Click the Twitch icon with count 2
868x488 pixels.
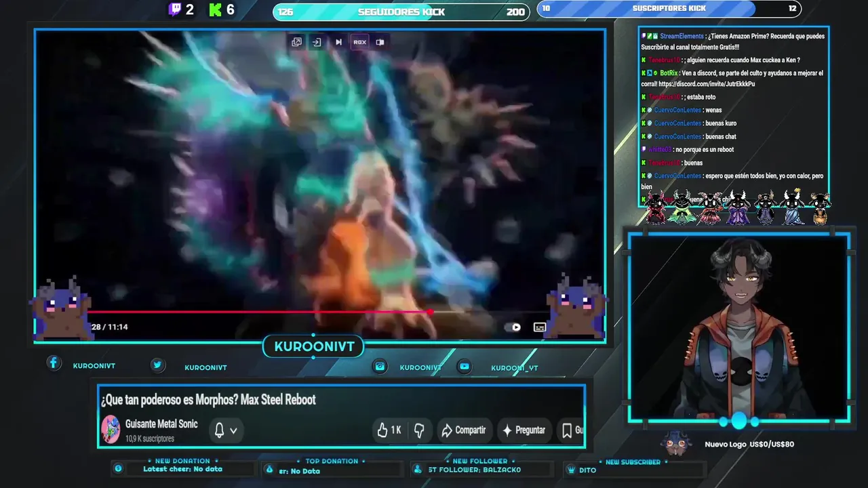pyautogui.click(x=175, y=9)
